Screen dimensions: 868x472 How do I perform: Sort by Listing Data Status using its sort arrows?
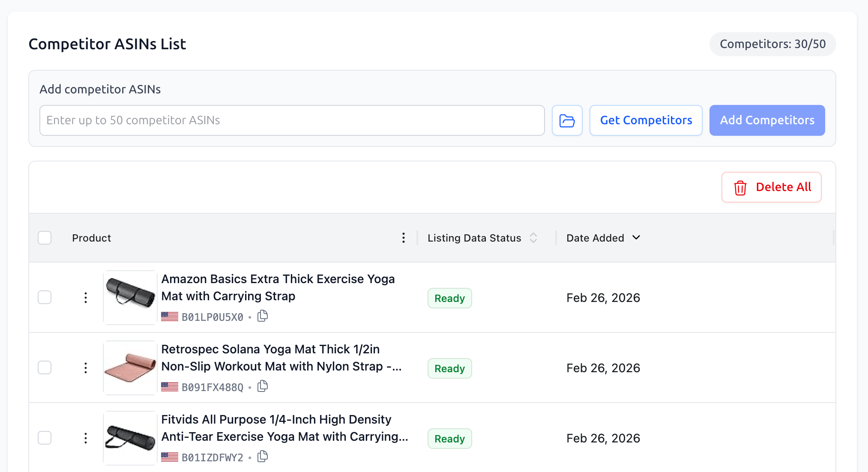coord(533,237)
